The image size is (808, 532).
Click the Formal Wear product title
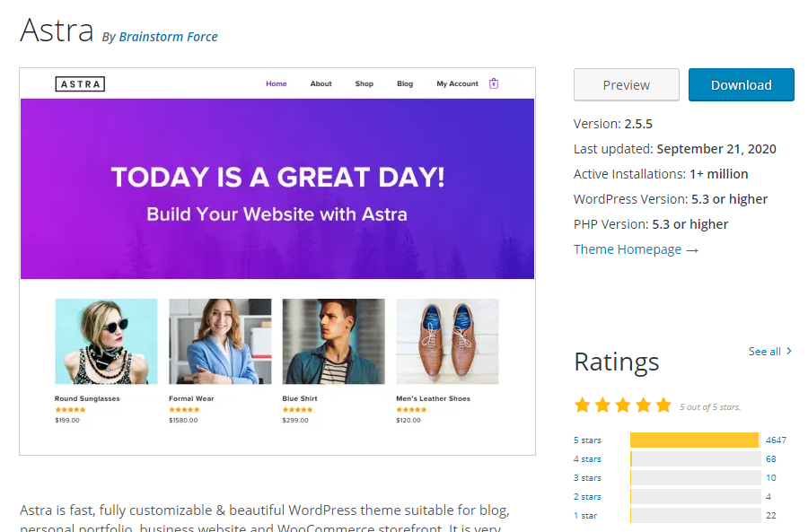click(191, 398)
